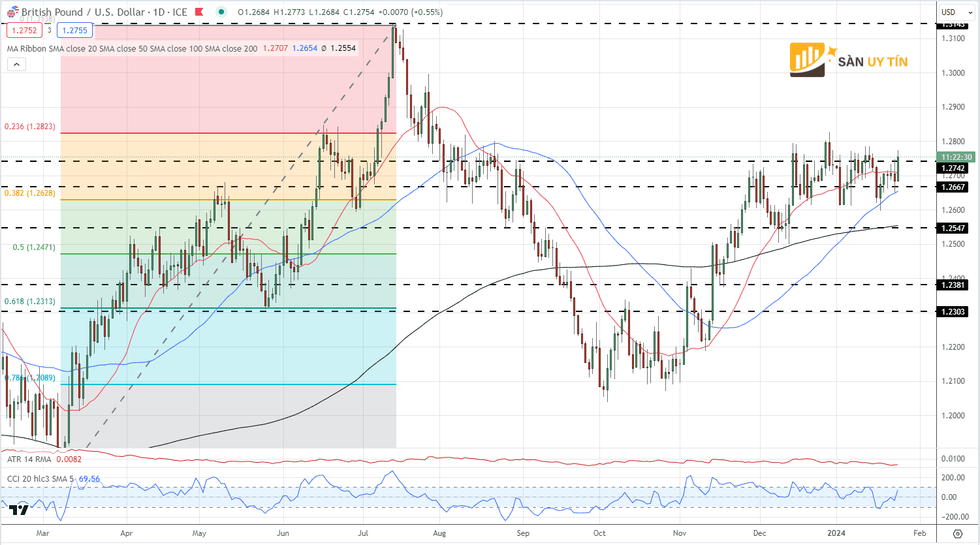
Task: Select the ATR 14 RMA indicator label
Action: (29, 459)
